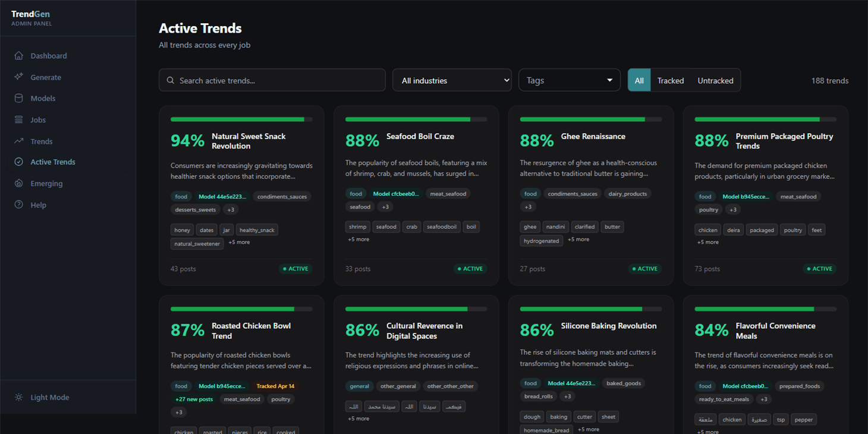Screen dimensions: 868x434
Task: Click the magnifier icon in search box
Action: [x=171, y=80]
